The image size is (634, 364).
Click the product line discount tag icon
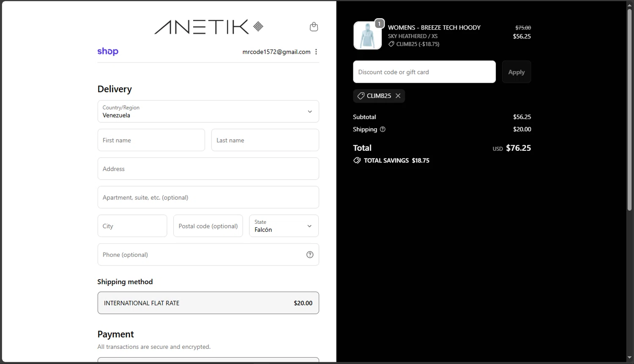[x=391, y=44]
